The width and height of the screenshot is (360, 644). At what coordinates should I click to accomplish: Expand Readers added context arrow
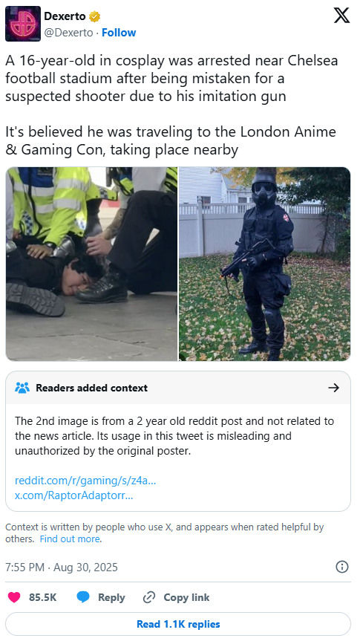334,388
